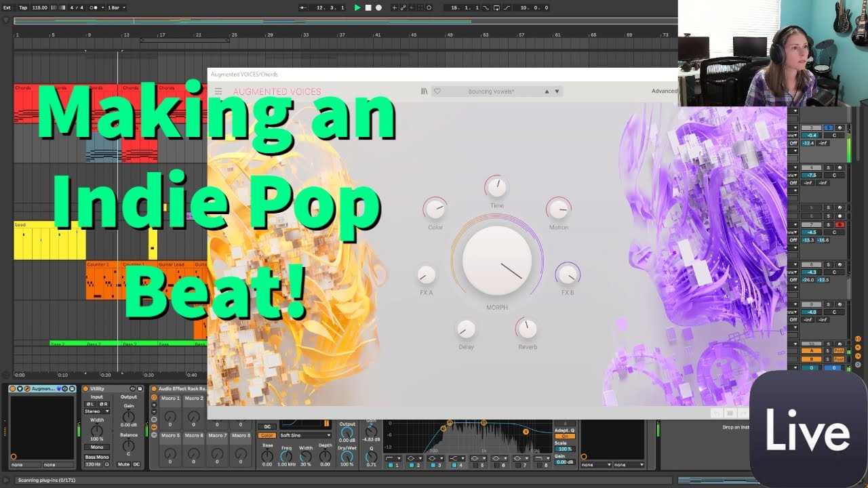
Task: Click the Reverb knob
Action: [x=527, y=329]
